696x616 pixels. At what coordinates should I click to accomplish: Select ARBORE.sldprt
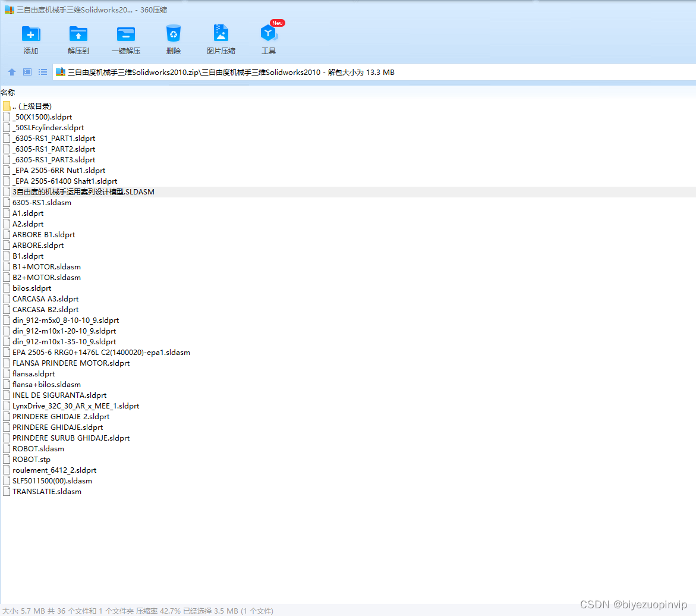coord(38,245)
